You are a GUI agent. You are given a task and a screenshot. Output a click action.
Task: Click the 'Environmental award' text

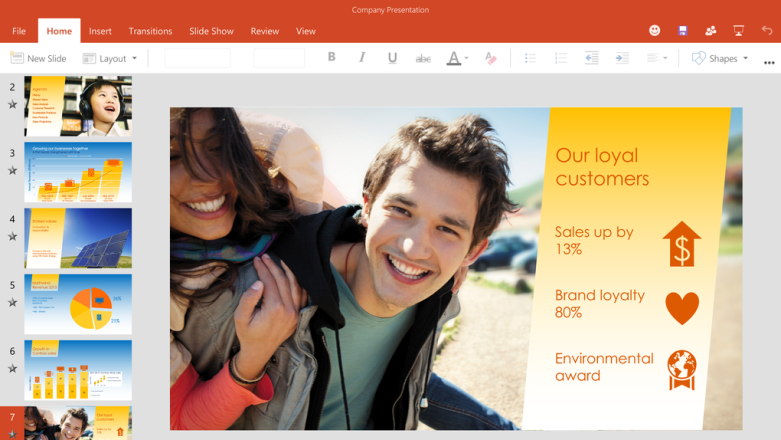pyautogui.click(x=604, y=367)
